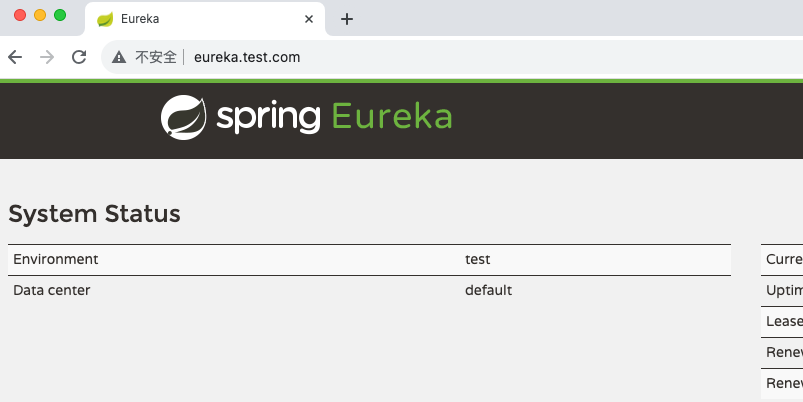This screenshot has width=803, height=402.
Task: Select the 'default' data center value
Action: click(489, 290)
